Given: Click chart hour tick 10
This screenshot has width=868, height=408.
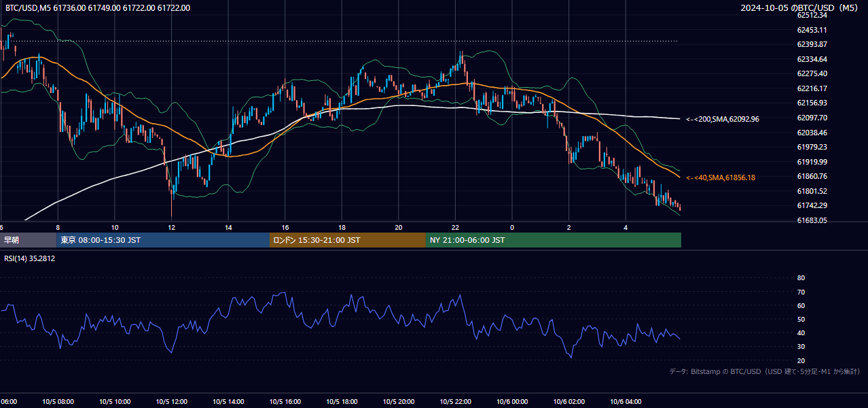Looking at the screenshot, I should 115,227.
